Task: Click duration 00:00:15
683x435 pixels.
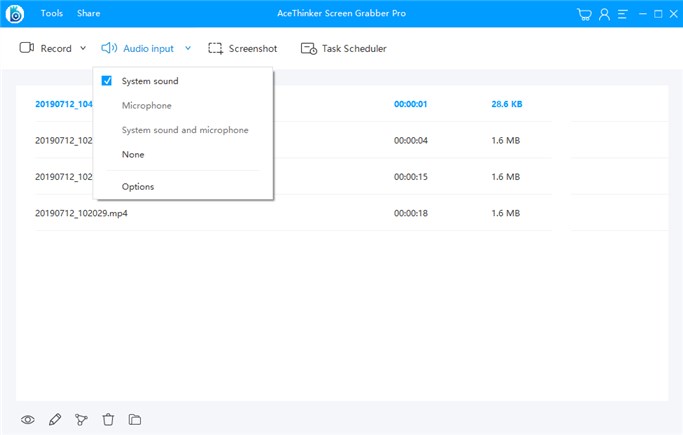Action: pyautogui.click(x=411, y=177)
